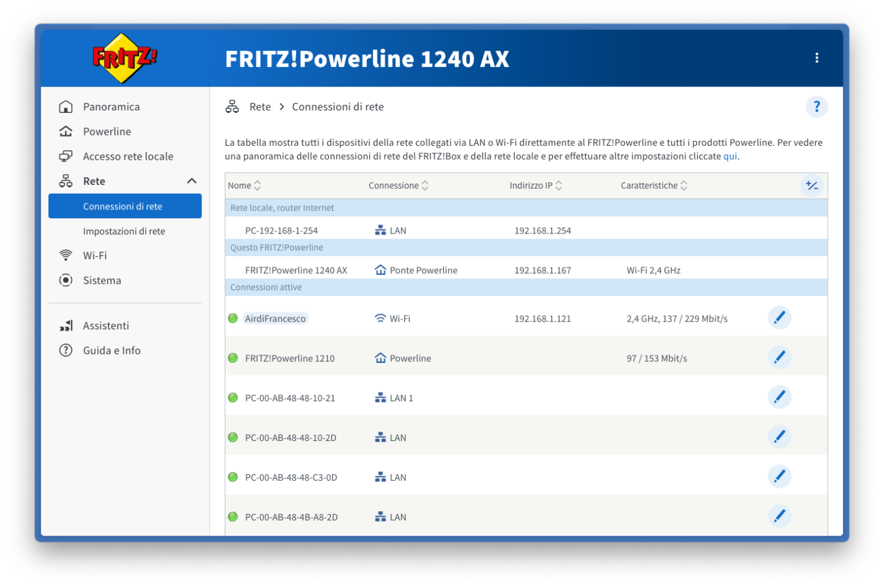Click the green status dot for FRITZ!Powerline 1210
Image resolution: width=884 pixels, height=588 pixels.
pos(233,358)
